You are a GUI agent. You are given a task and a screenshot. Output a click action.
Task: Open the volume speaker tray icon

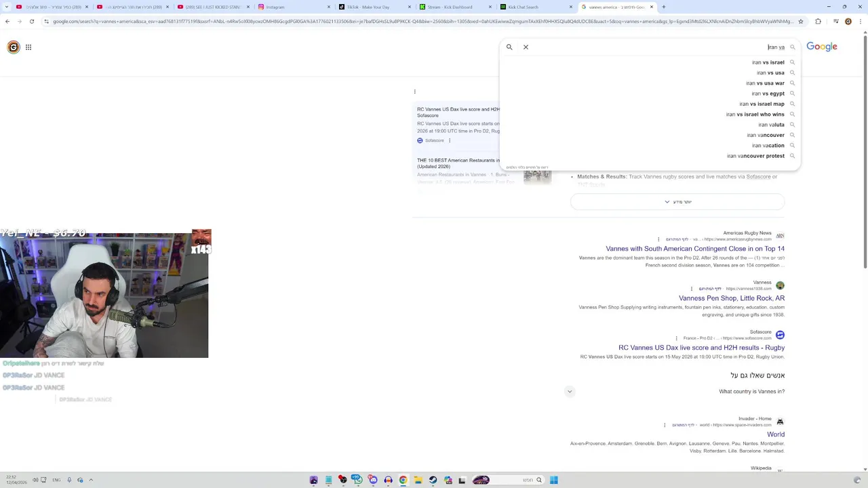(35, 480)
